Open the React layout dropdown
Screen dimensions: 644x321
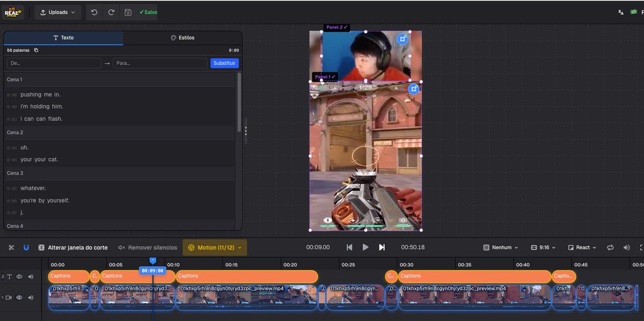tap(582, 247)
